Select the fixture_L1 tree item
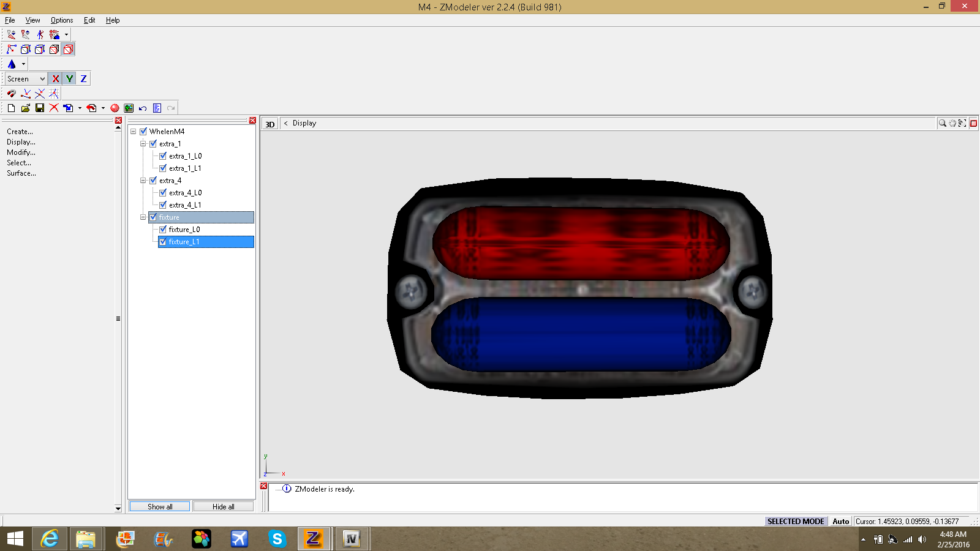 (x=184, y=242)
